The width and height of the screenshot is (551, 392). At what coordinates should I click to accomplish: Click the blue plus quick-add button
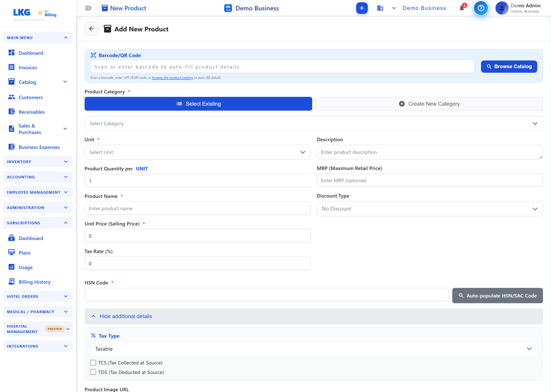[x=362, y=8]
